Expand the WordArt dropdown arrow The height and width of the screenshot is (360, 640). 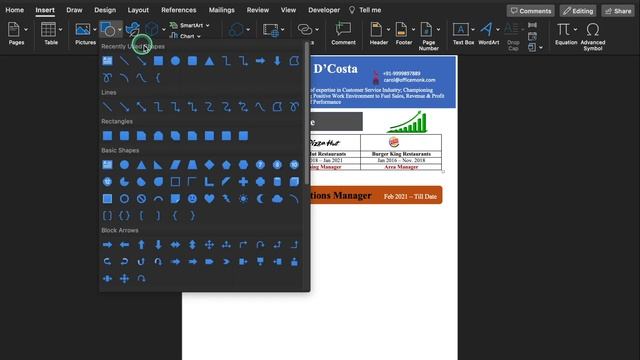coord(498,29)
